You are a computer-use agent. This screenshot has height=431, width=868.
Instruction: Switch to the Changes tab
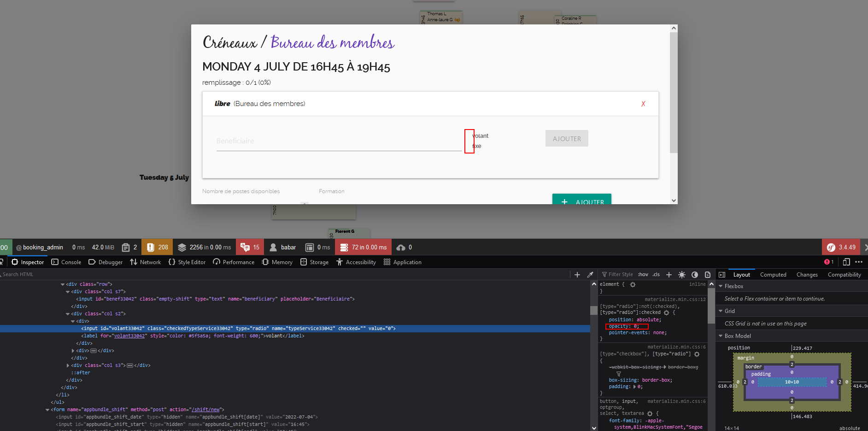(807, 275)
